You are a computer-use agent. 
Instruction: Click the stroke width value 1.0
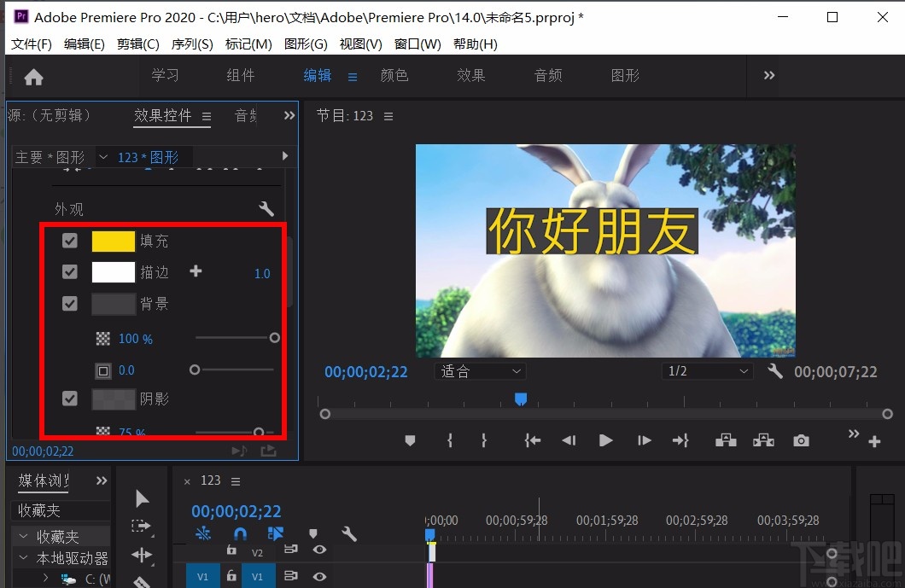[262, 273]
